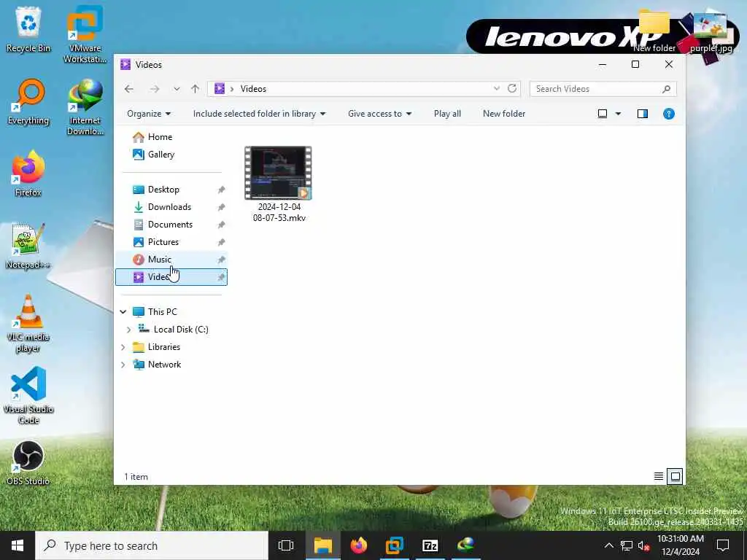747x560 pixels.
Task: Refresh the Videos folder
Action: [512, 88]
